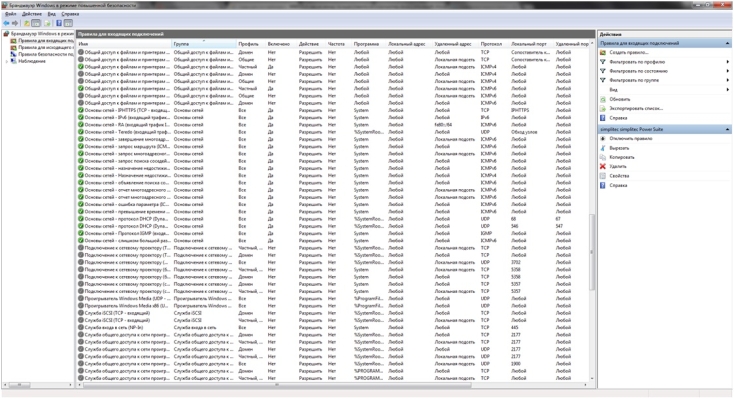Click Отключить правило in Actions pane
734x399 pixels.
click(x=631, y=139)
